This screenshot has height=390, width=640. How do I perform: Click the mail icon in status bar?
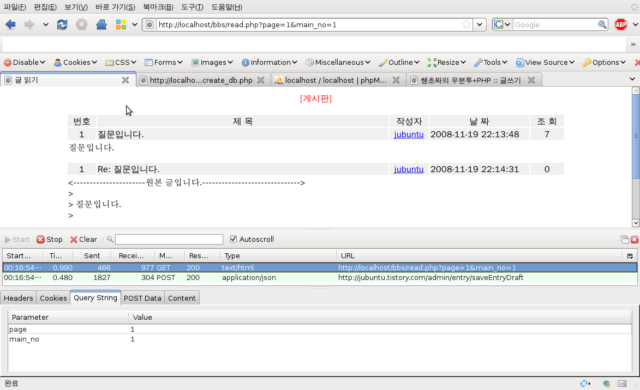point(622,383)
